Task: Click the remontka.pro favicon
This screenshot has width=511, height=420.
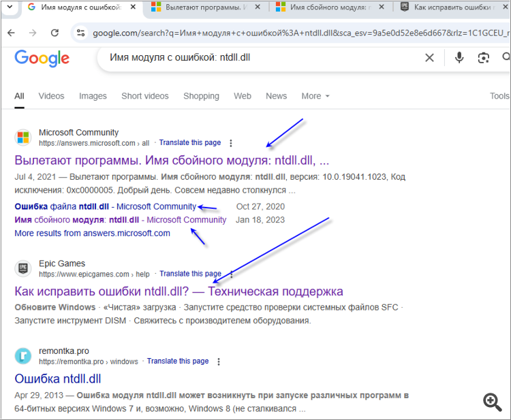Action: (x=23, y=356)
